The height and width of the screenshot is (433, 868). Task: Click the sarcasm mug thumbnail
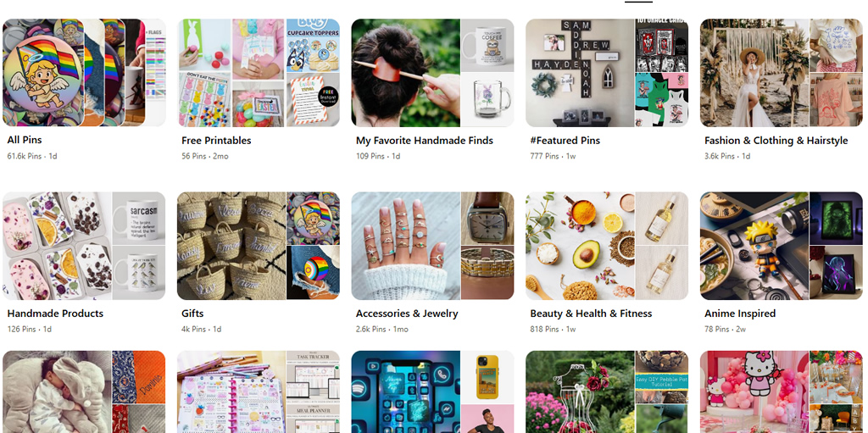click(139, 219)
